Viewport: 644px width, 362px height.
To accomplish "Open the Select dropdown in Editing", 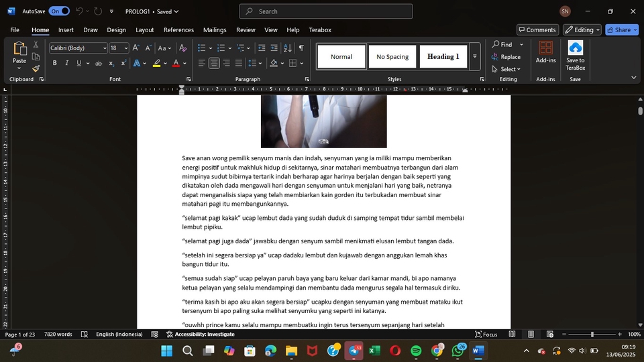I will pyautogui.click(x=507, y=69).
